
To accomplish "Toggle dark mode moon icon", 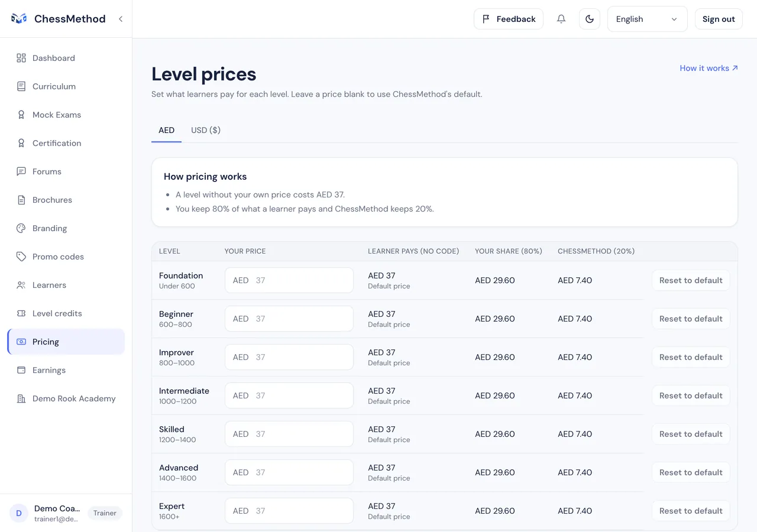I will (590, 19).
